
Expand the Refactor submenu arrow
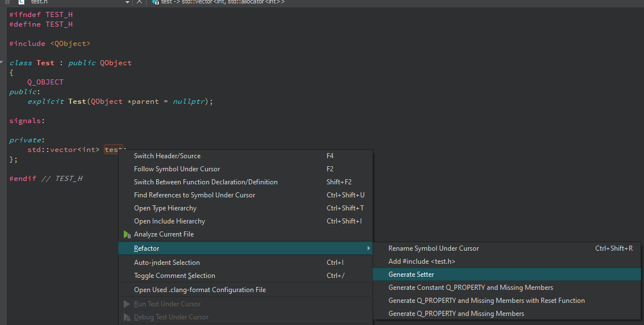click(x=368, y=248)
